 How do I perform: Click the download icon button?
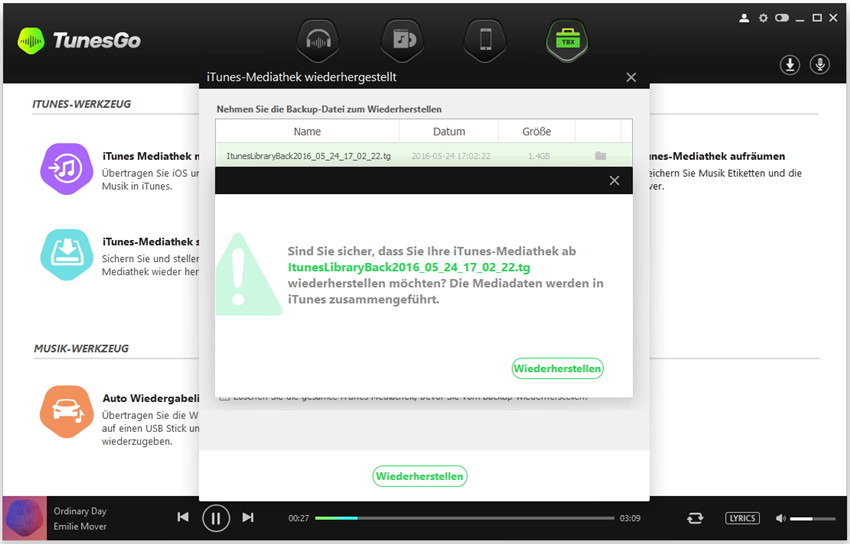point(790,64)
